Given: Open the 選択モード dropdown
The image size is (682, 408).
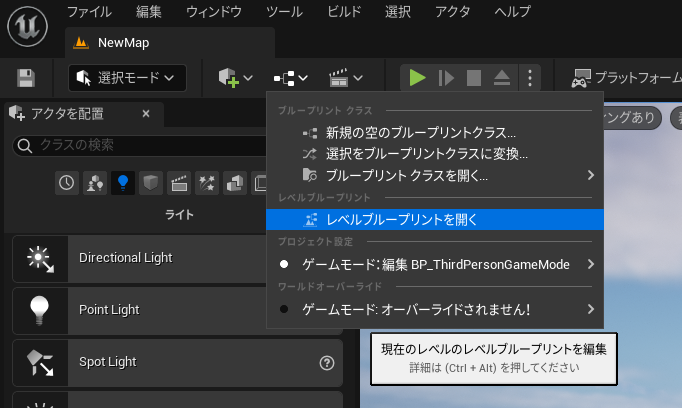Looking at the screenshot, I should tap(127, 78).
